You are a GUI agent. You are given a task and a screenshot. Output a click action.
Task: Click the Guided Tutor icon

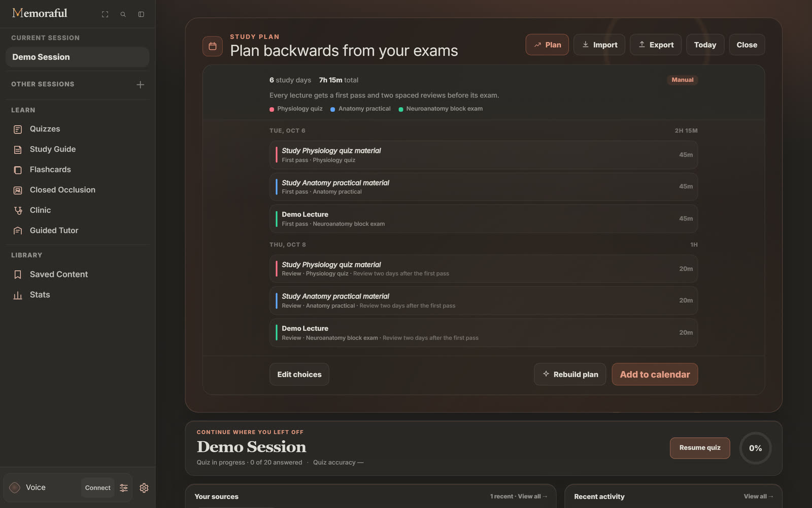[x=18, y=231]
